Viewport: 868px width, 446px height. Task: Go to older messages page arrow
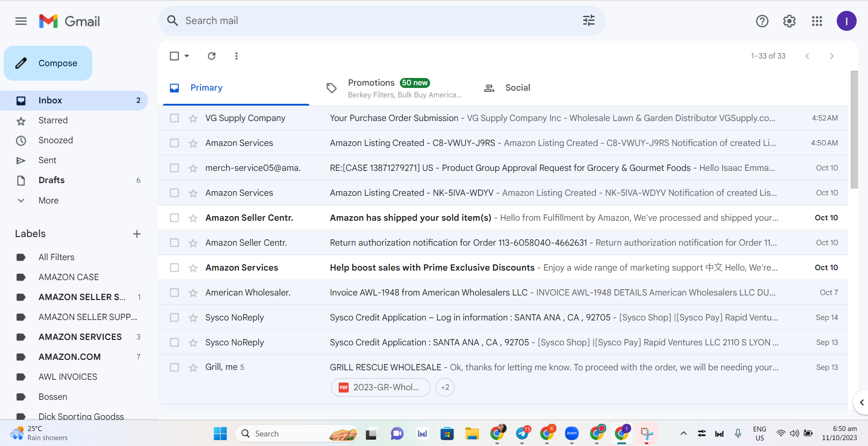tap(831, 56)
